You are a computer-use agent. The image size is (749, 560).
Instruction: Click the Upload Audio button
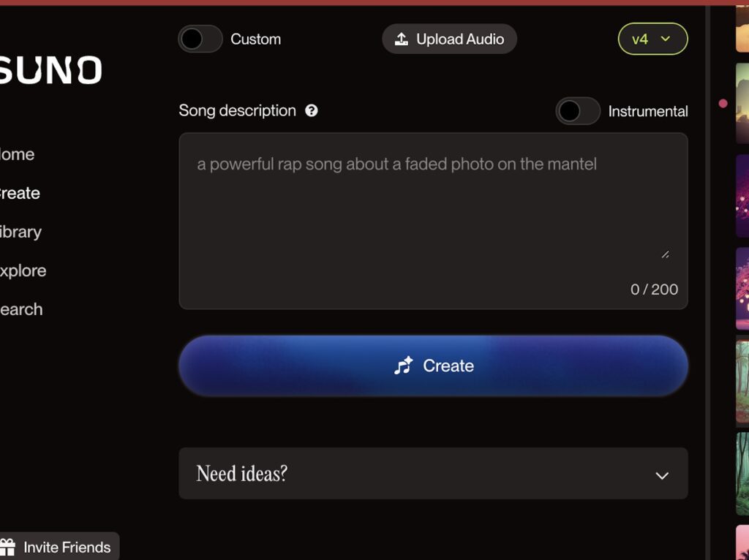click(449, 39)
